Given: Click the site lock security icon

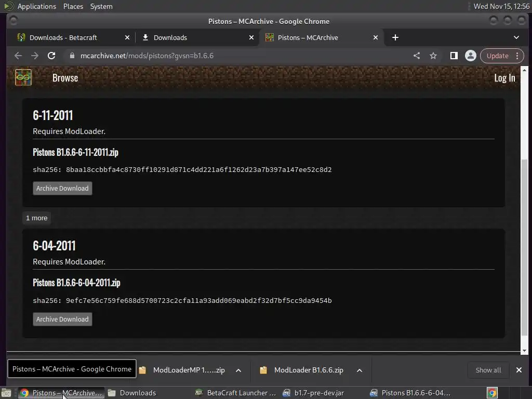Looking at the screenshot, I should pyautogui.click(x=72, y=56).
